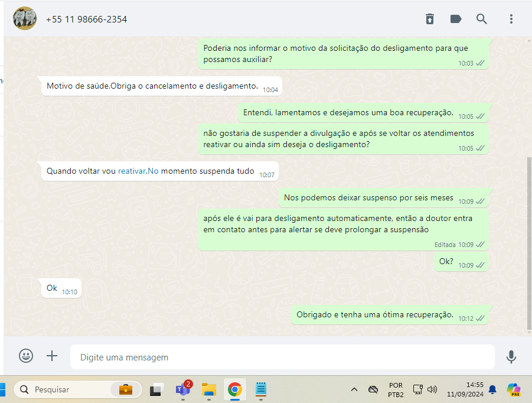Select message 'Poderia nos informar o motivo'
The width and height of the screenshot is (532, 403).
click(x=344, y=54)
